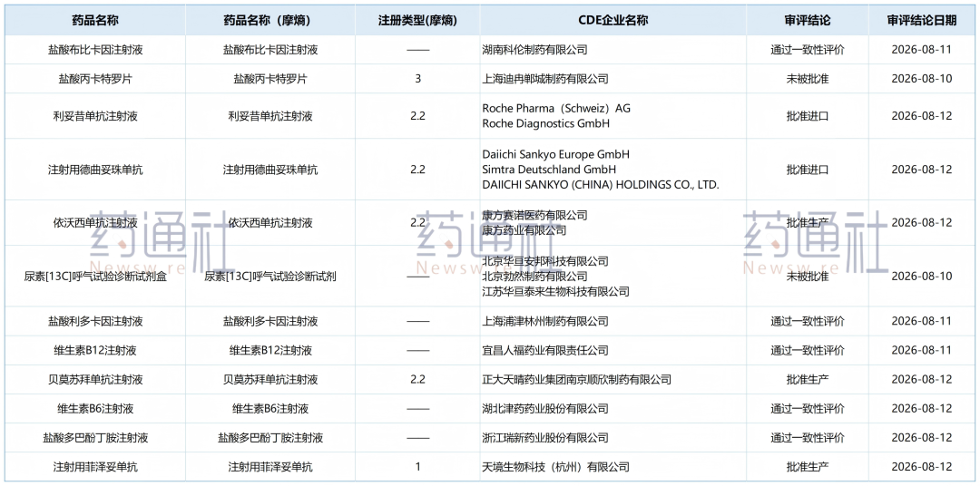Click the 注册类型(摩熵) column header

417,21
